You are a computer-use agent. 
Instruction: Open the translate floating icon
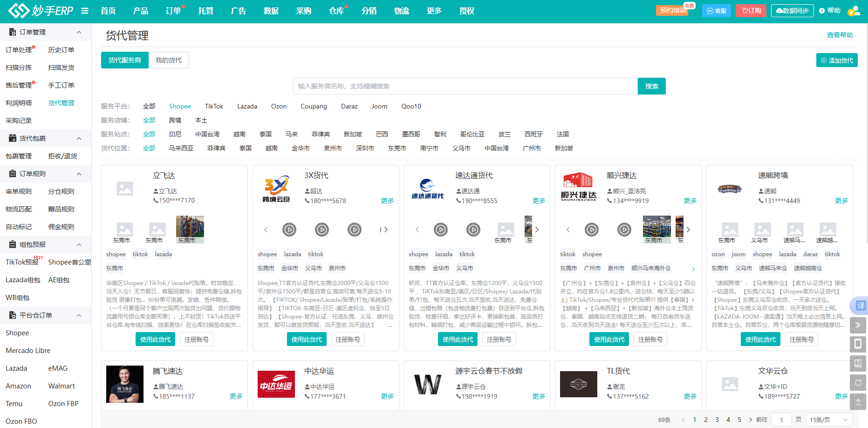click(860, 306)
